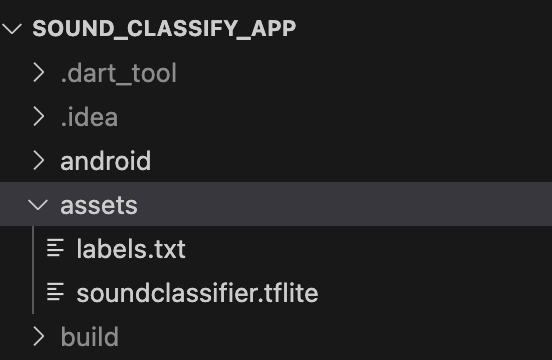Click blank space right of android row
The width and height of the screenshot is (552, 360).
(x=352, y=160)
